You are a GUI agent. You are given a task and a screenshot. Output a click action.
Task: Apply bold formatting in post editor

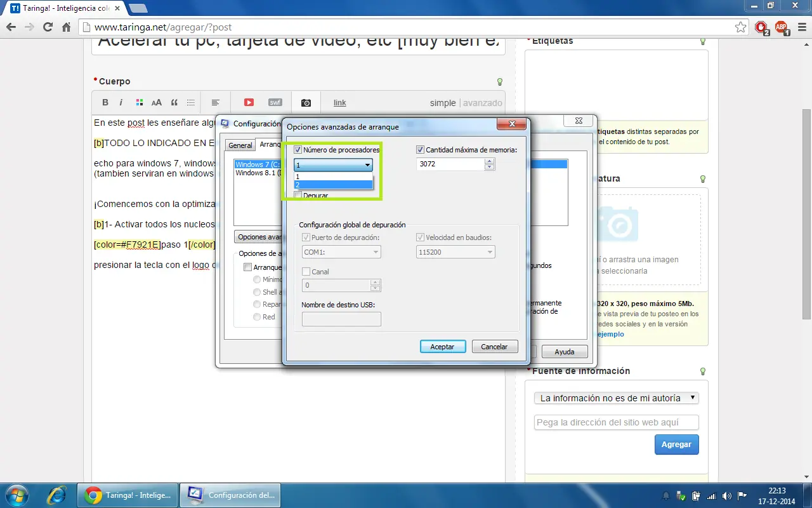coord(105,103)
